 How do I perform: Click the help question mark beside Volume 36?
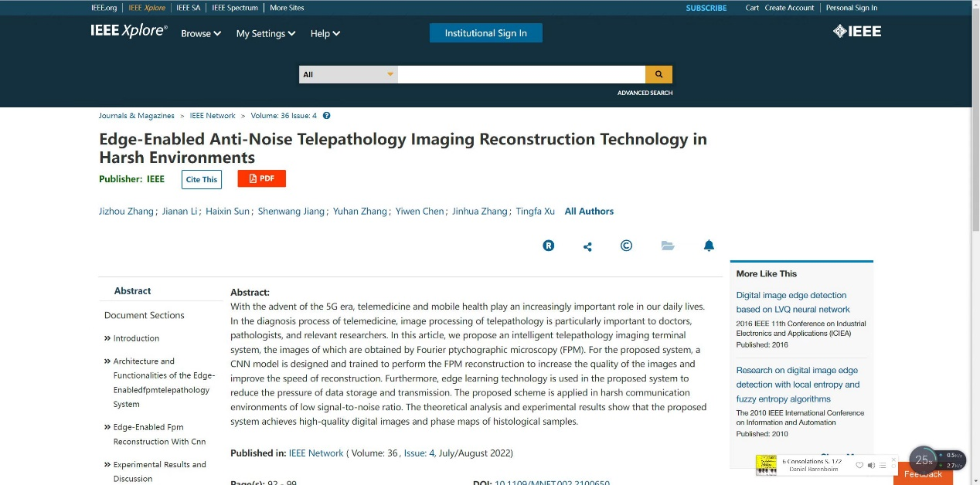click(x=326, y=116)
